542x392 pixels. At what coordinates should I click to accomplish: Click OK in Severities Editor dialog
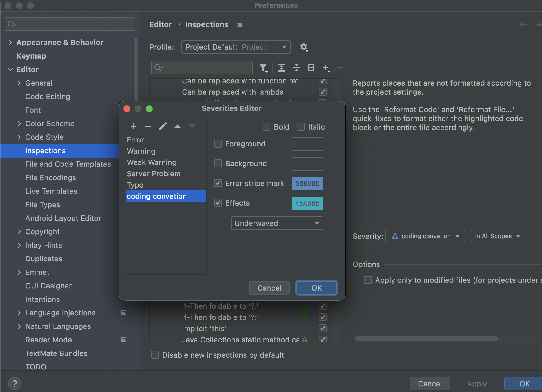point(316,288)
